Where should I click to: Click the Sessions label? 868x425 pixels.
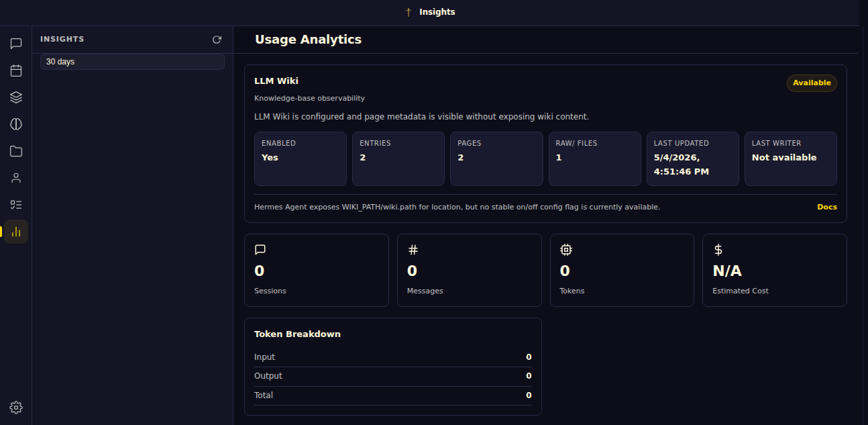[270, 291]
